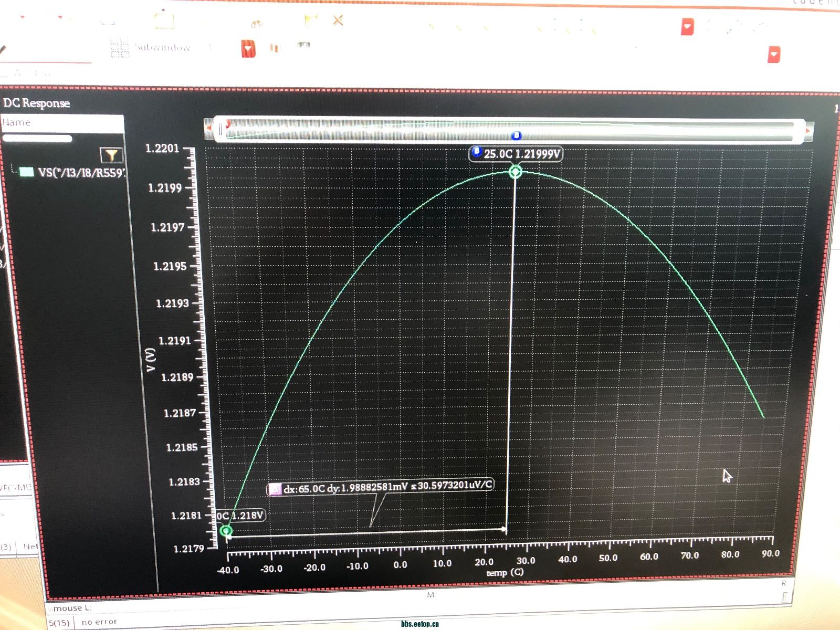This screenshot has height=630, width=840.
Task: Click the mouse L: status bar text
Action: [72, 608]
